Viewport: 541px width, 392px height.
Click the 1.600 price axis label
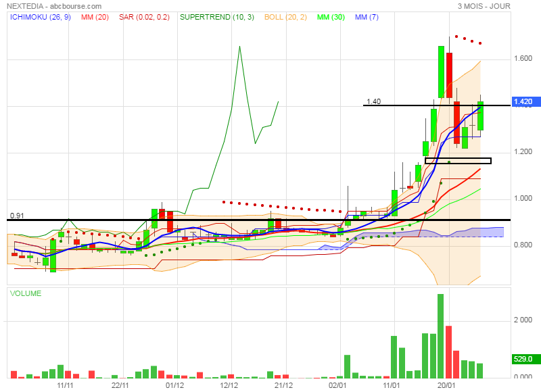coord(523,58)
